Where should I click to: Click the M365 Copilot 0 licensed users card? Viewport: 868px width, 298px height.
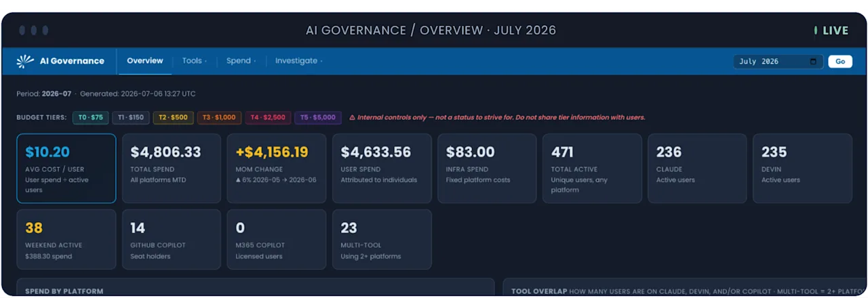tap(277, 239)
